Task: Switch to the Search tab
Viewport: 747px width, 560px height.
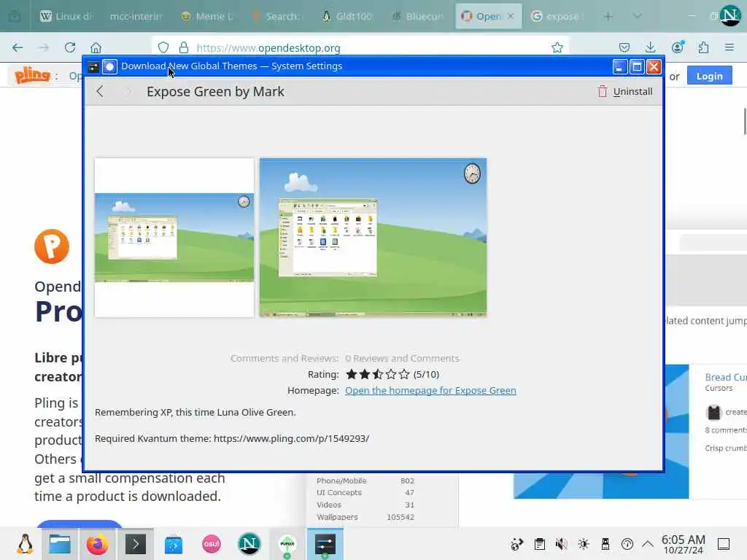Action: click(x=276, y=17)
